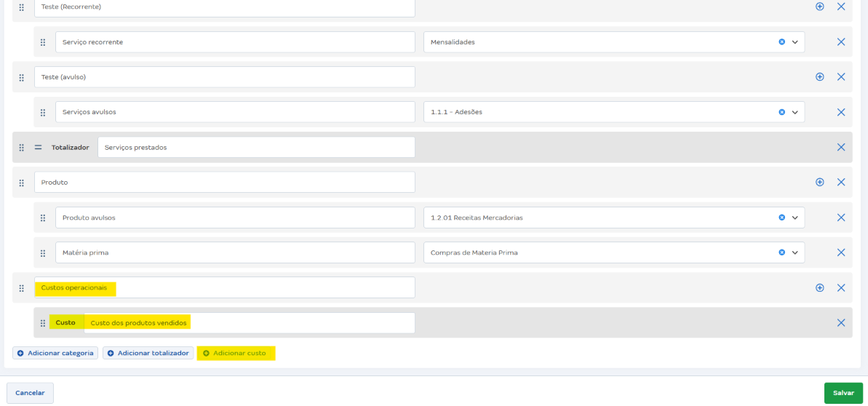868x406 pixels.
Task: Remove the Serviços prestados totalizador
Action: 841,147
